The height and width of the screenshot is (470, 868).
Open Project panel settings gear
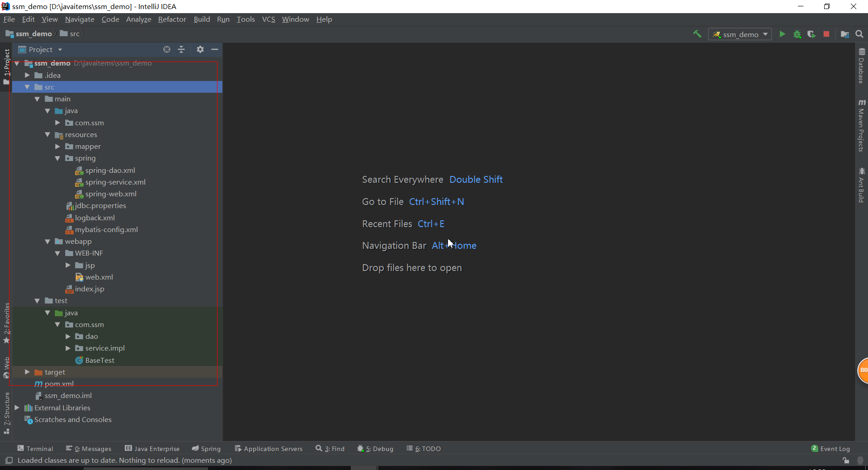pos(200,49)
